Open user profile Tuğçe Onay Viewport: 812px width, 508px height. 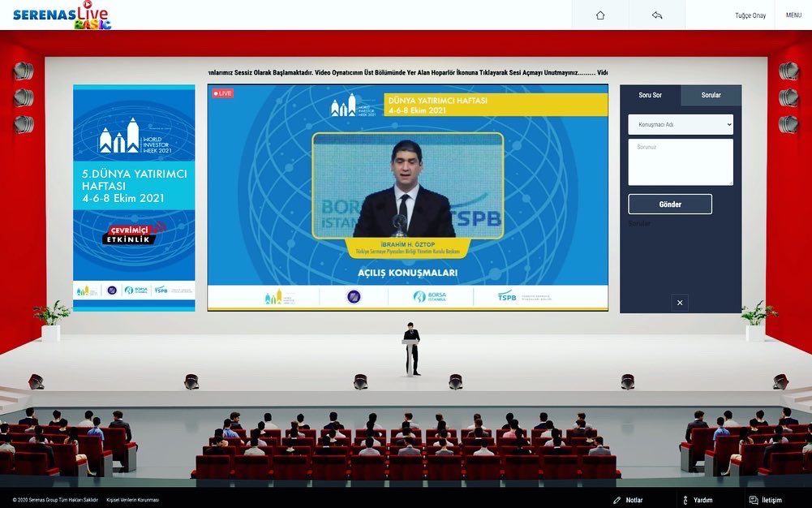click(x=750, y=15)
